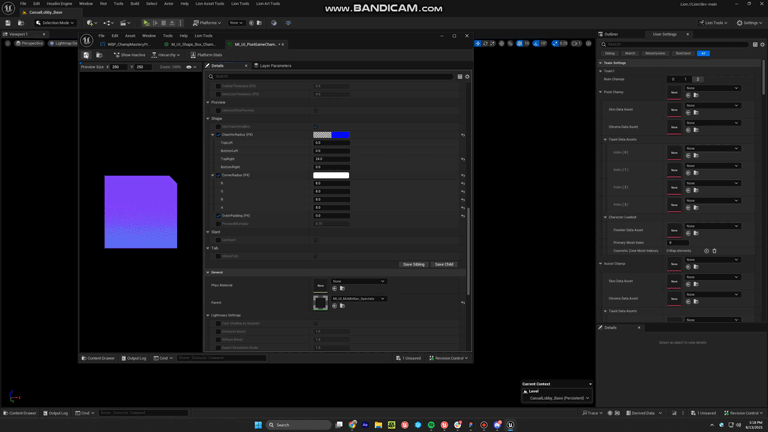Viewport: 768px width, 432px height.
Task: Toggle the ChamferRadius (PX) checkbox
Action: coord(218,135)
